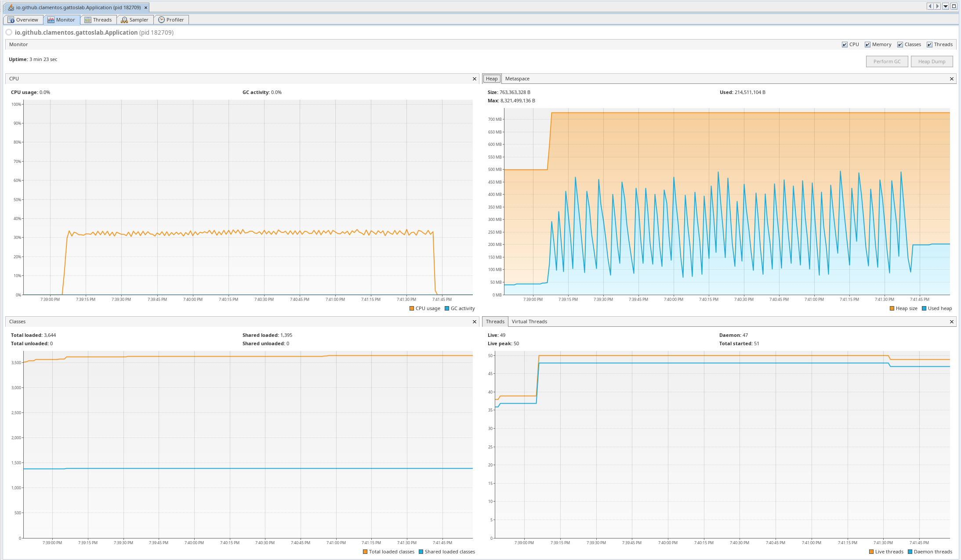Select the Heap tab

492,79
